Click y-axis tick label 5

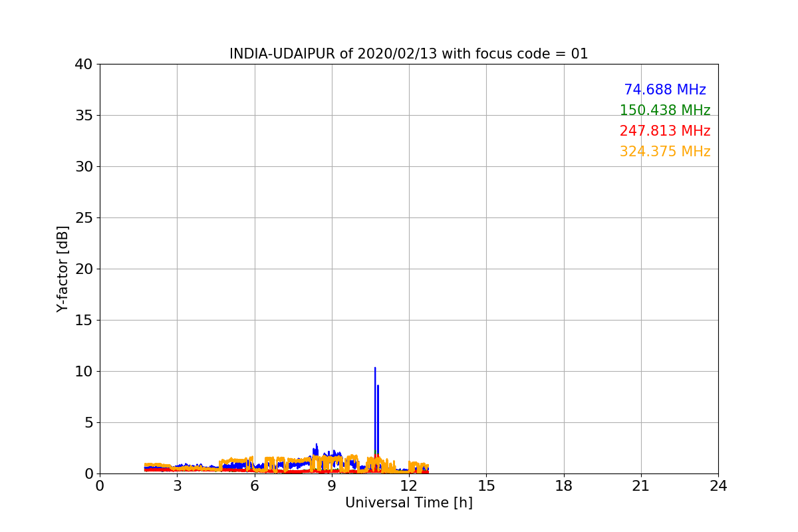[88, 423]
